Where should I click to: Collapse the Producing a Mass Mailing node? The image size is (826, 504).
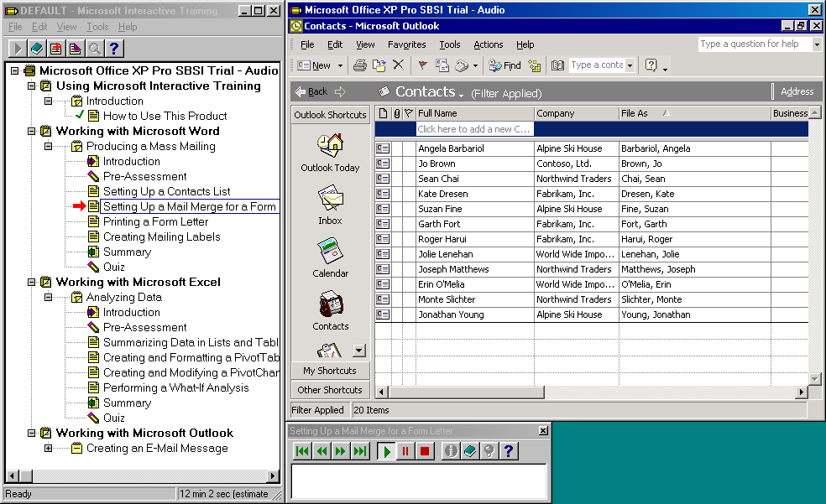coord(49,146)
